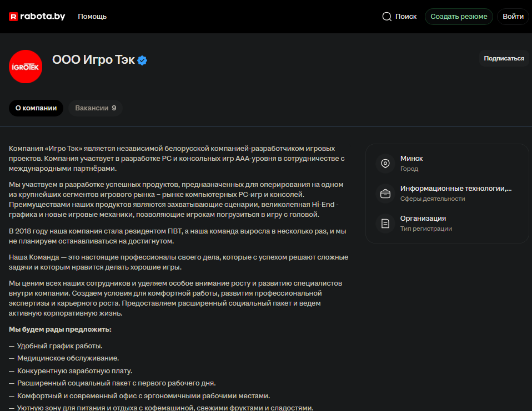
Task: Subscribe using the Подписаться button
Action: pyautogui.click(x=504, y=58)
